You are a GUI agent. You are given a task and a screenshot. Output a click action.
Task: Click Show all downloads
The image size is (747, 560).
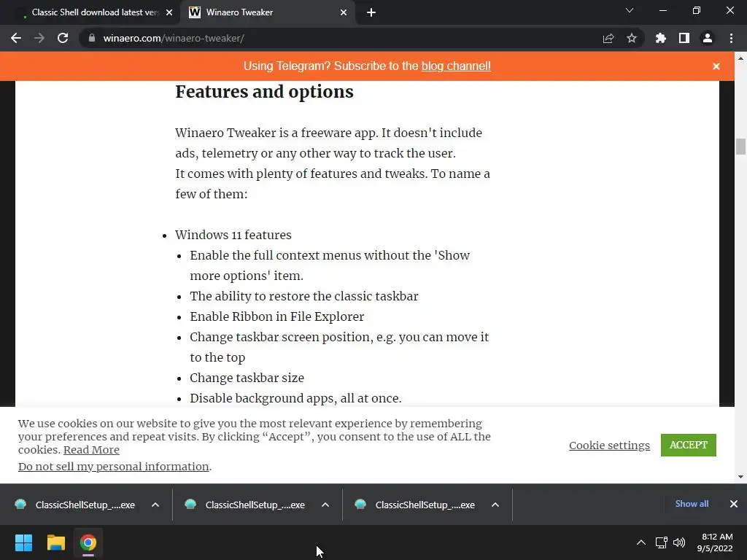pyautogui.click(x=692, y=504)
